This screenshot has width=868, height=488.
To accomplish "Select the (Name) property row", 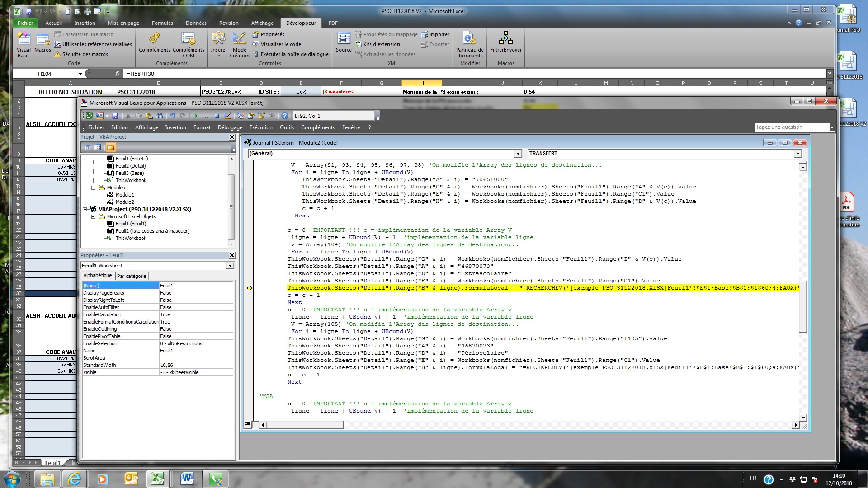I will pos(158,286).
